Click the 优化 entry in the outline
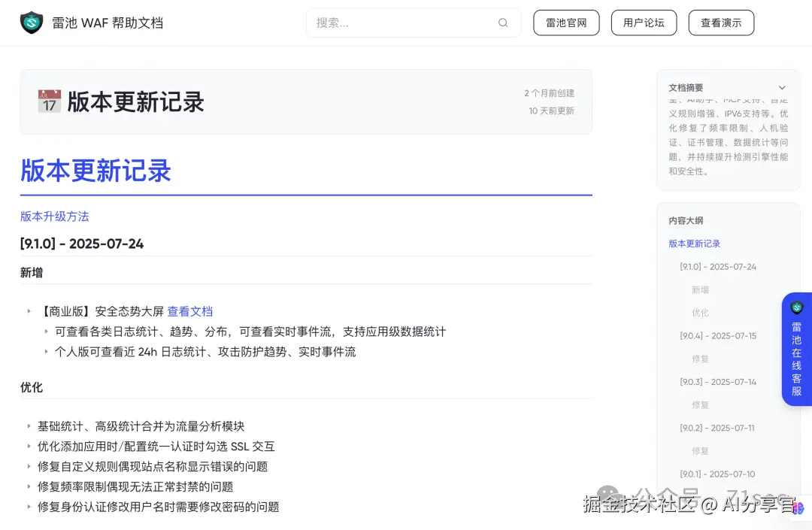Image resolution: width=812 pixels, height=530 pixels. [x=700, y=313]
